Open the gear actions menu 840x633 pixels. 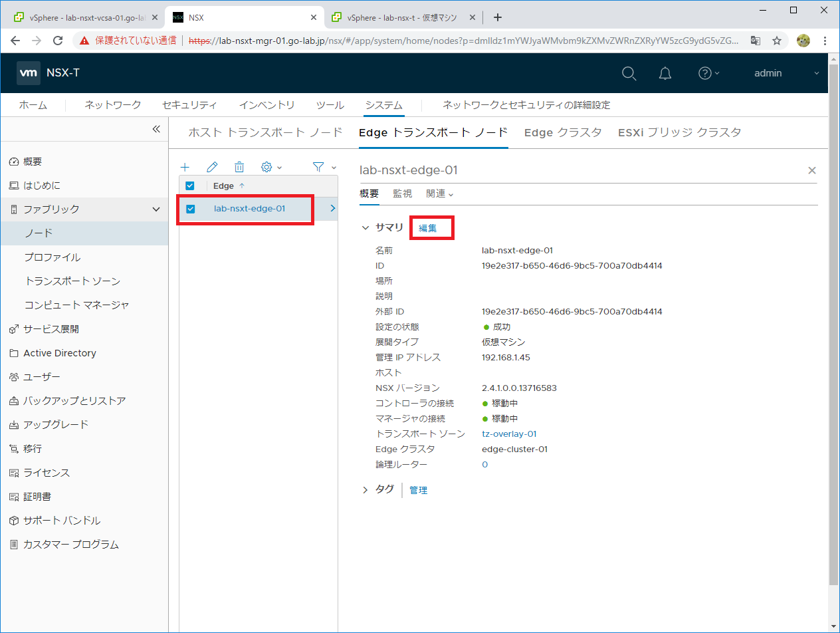[x=271, y=168]
